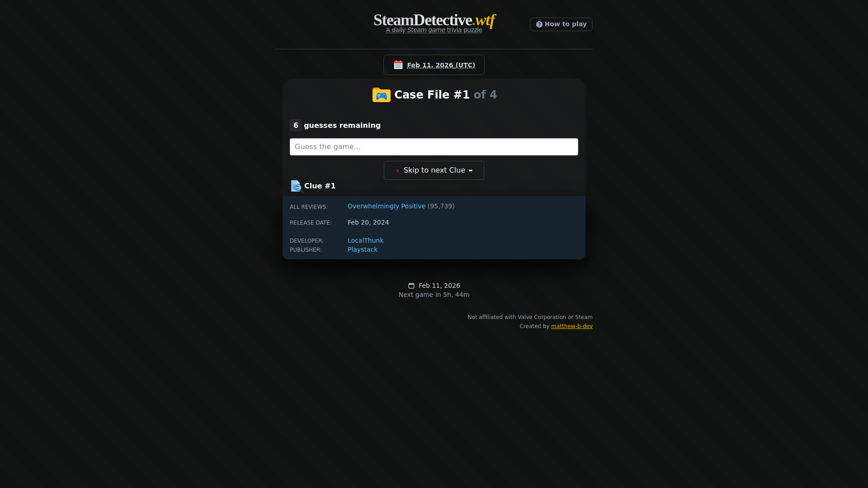Open the Playstack publisher link
The image size is (868, 488).
pyautogui.click(x=363, y=249)
